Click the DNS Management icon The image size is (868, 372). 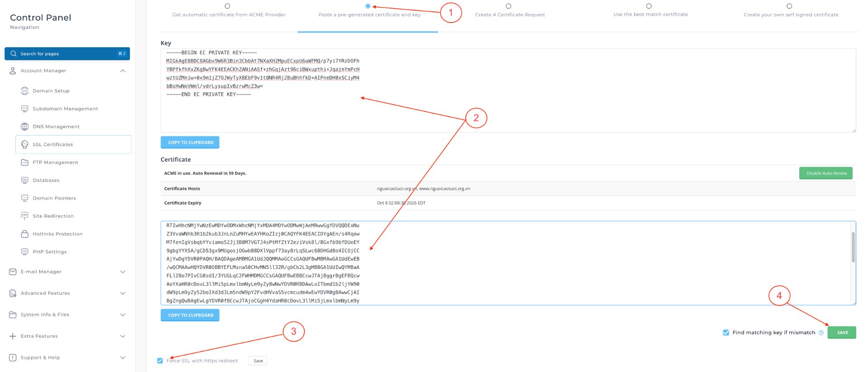click(x=25, y=127)
